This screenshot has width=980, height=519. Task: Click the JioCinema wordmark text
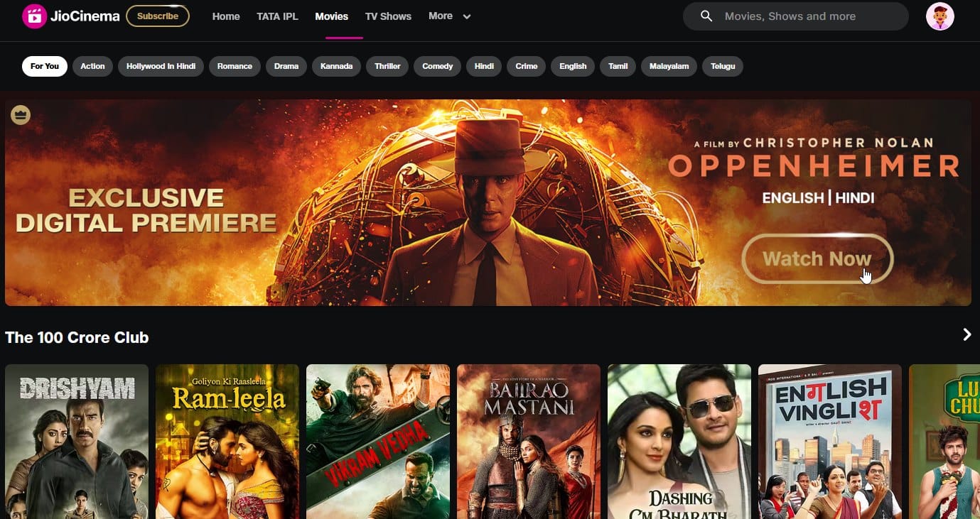(85, 16)
